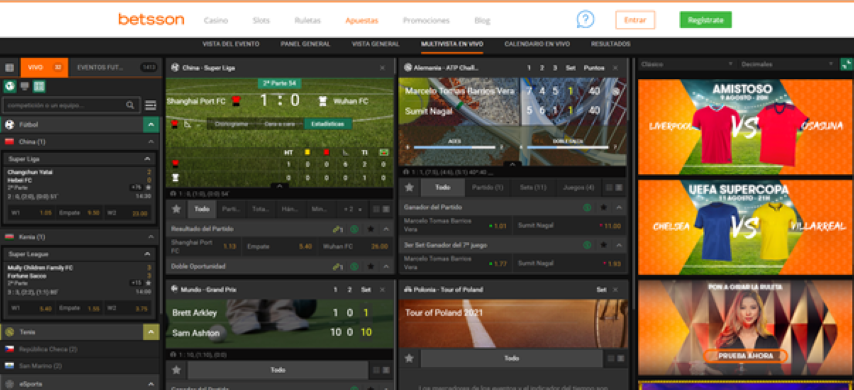Viewport: 854px width, 390px height.
Task: Open the help chat bubble icon
Action: [585, 20]
